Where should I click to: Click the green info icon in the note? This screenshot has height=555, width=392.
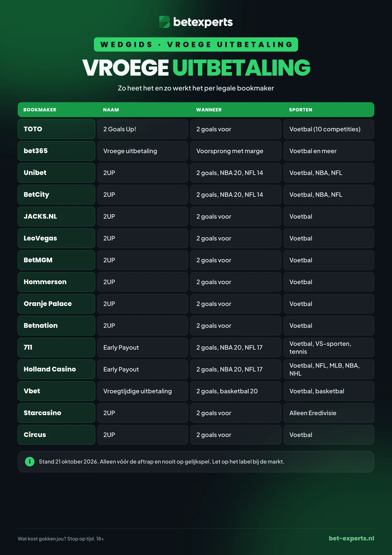coord(30,462)
